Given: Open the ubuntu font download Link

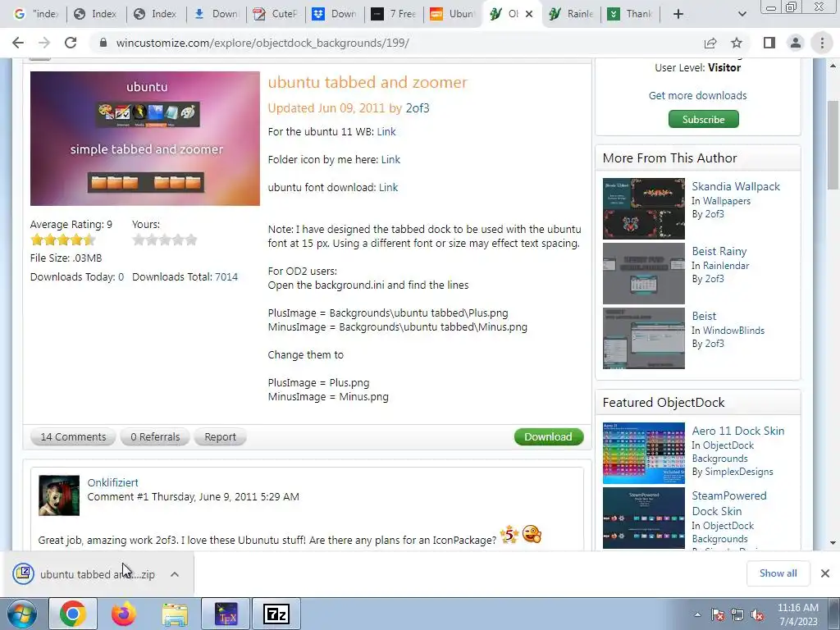Looking at the screenshot, I should (388, 188).
